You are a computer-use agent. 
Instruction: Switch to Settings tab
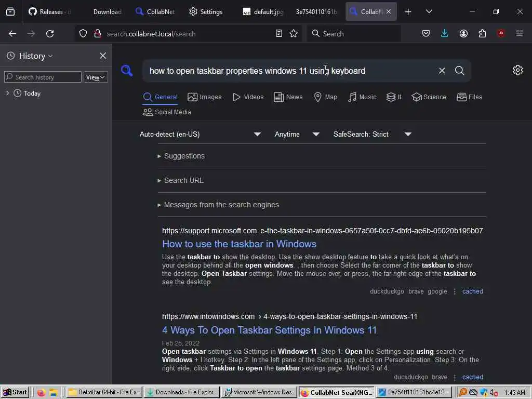tap(206, 11)
